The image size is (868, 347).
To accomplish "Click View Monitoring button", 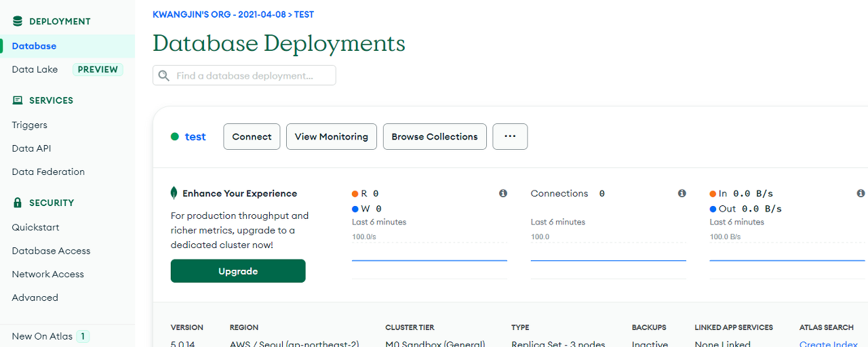I will [331, 136].
